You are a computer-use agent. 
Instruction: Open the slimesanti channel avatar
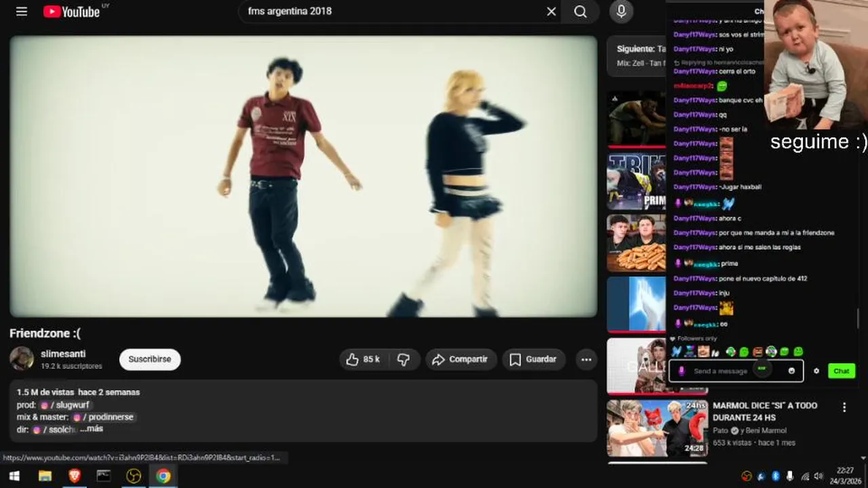coord(22,359)
